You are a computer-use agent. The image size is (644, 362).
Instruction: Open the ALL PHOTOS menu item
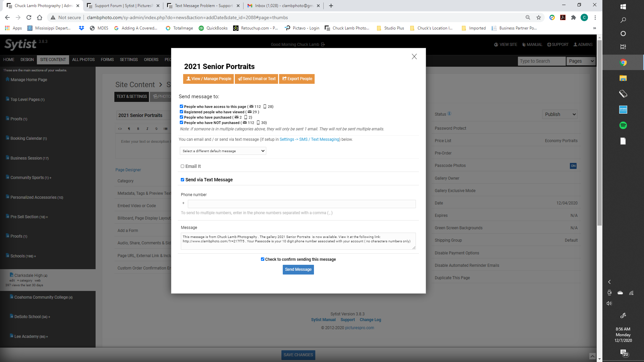pyautogui.click(x=84, y=60)
